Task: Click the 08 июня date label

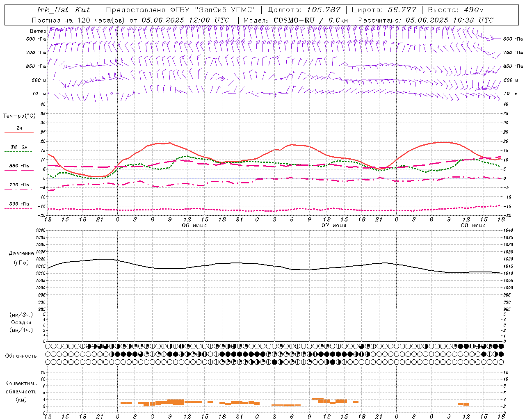Action: click(473, 226)
